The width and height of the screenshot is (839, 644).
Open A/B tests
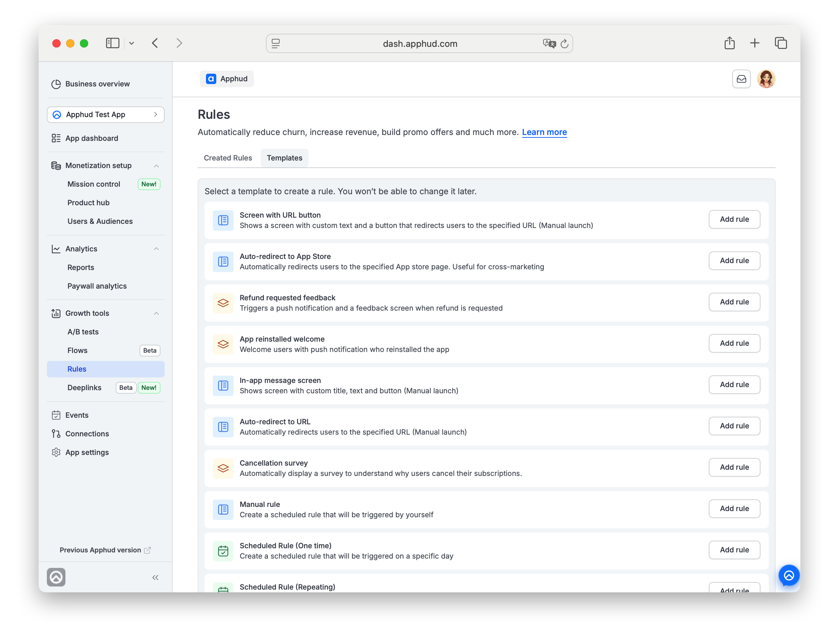coord(106,332)
